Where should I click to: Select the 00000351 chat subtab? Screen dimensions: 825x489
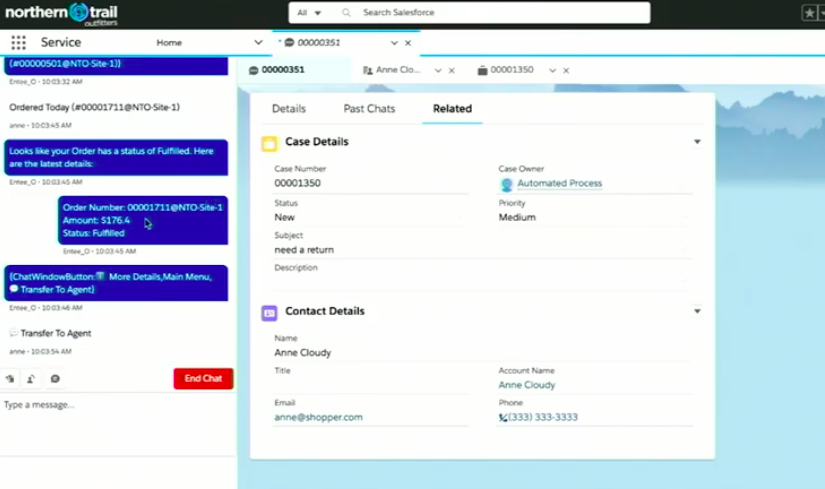[x=283, y=70]
